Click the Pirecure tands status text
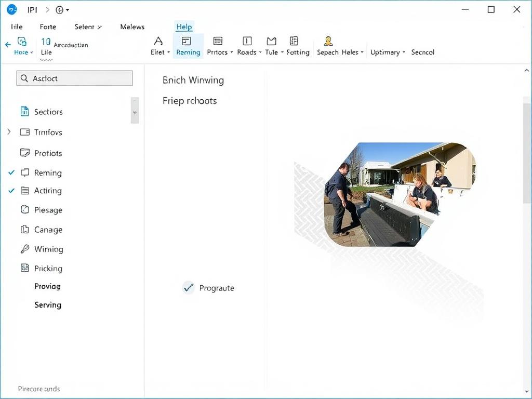 (38, 389)
